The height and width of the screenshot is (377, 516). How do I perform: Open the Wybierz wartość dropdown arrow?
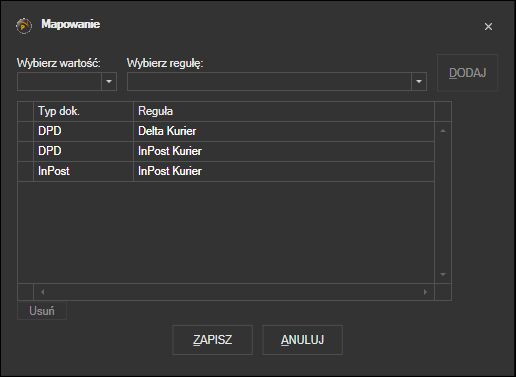coord(109,81)
